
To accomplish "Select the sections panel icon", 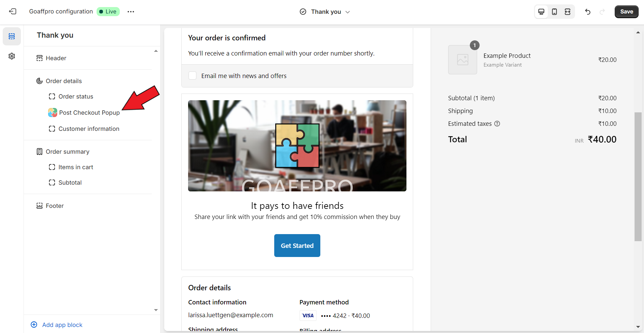I will [12, 36].
